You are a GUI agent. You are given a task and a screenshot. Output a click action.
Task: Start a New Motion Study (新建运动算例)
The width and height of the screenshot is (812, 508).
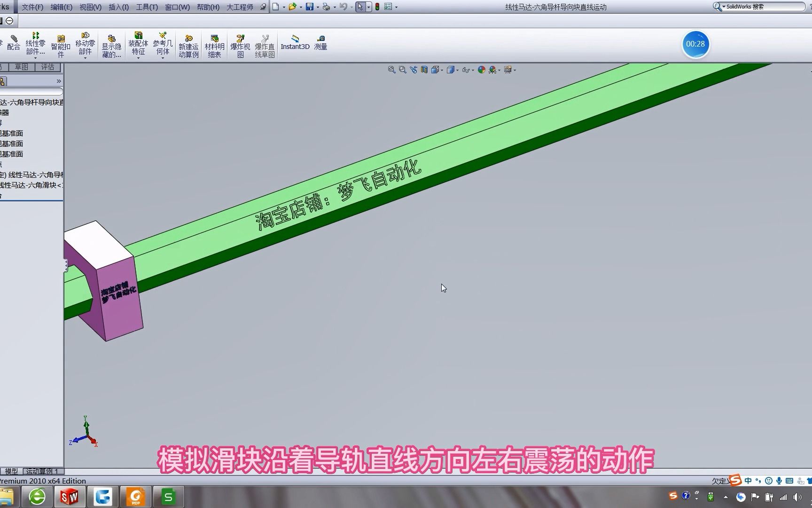[x=188, y=44]
